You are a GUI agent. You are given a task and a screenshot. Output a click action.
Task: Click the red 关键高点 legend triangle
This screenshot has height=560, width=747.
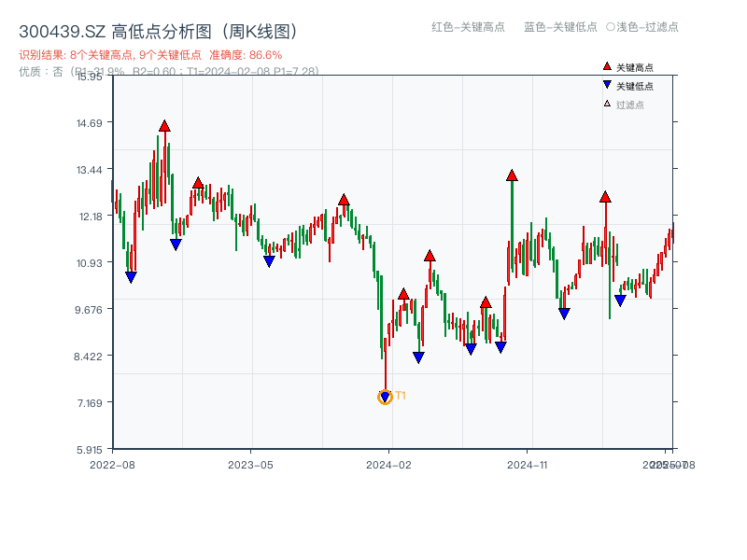tap(607, 66)
